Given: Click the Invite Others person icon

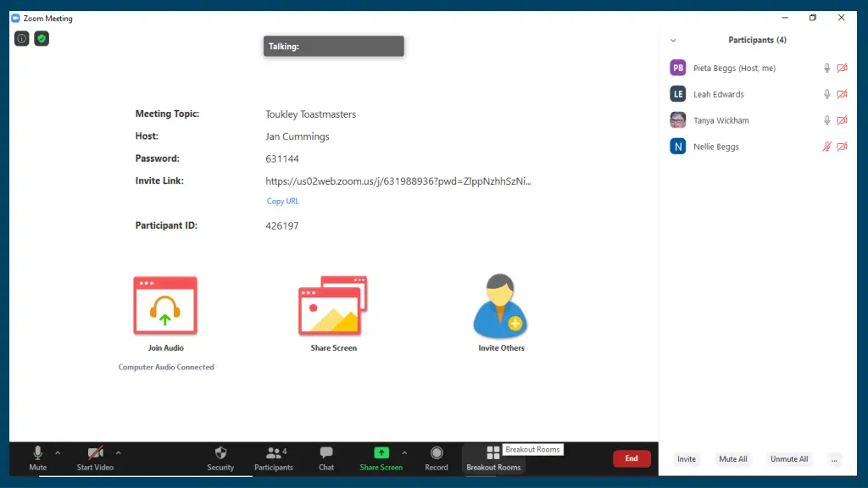Looking at the screenshot, I should (500, 306).
